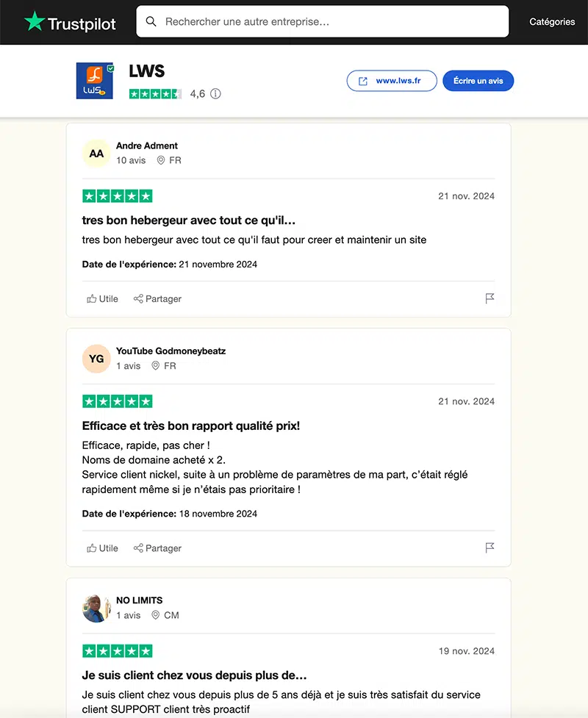Screen dimensions: 588x718
Task: Mark Godmoneybeatz's review as Utile
Action: click(102, 548)
